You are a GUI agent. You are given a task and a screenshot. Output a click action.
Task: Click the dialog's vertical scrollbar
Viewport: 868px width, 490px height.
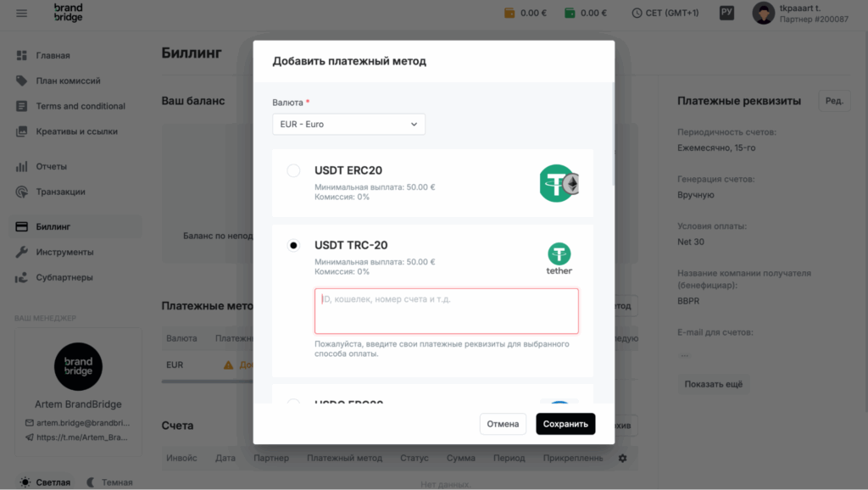(x=613, y=134)
